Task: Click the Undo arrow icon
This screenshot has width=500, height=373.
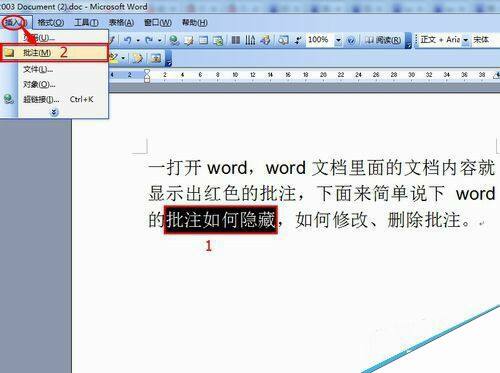Action: pyautogui.click(x=128, y=40)
